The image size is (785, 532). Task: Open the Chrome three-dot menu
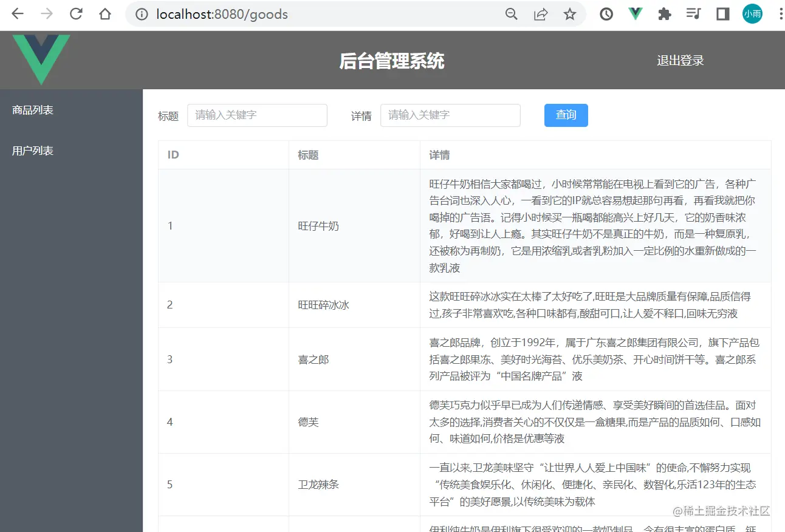tap(780, 13)
